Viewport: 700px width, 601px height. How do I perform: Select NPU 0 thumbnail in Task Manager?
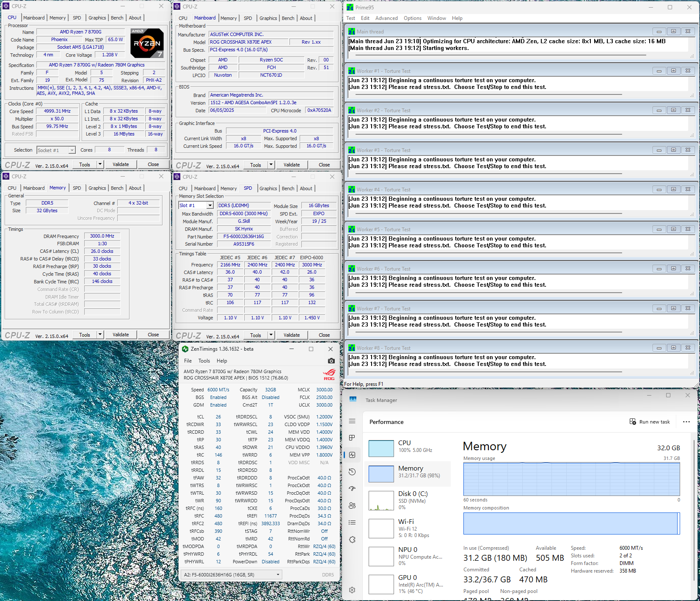381,557
